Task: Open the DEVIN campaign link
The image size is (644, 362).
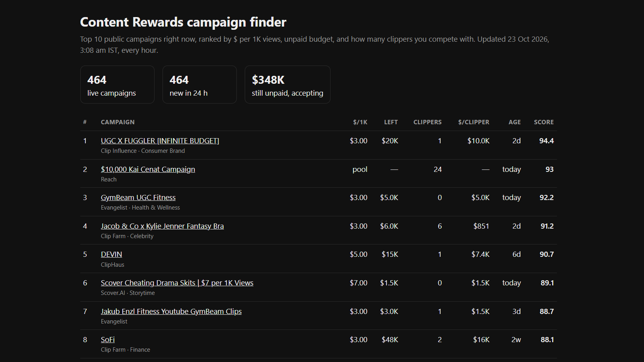Action: tap(111, 254)
